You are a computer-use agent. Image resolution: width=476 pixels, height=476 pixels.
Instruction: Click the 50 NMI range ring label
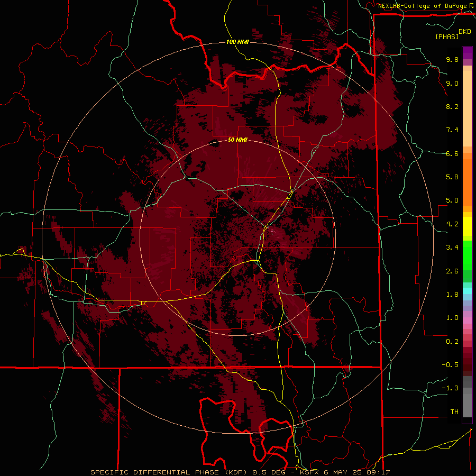click(x=237, y=140)
